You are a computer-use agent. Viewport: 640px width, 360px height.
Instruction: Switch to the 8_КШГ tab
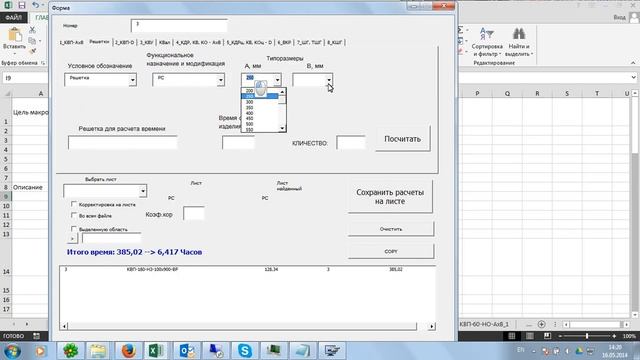334,42
